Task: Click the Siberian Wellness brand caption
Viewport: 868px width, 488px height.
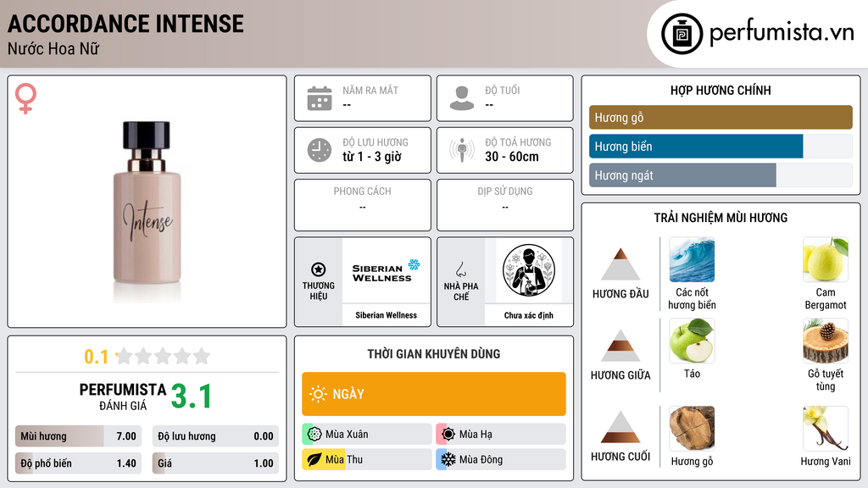Action: click(386, 315)
